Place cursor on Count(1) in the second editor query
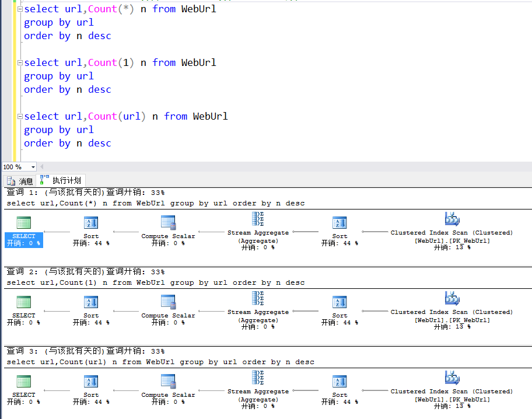 (111, 62)
